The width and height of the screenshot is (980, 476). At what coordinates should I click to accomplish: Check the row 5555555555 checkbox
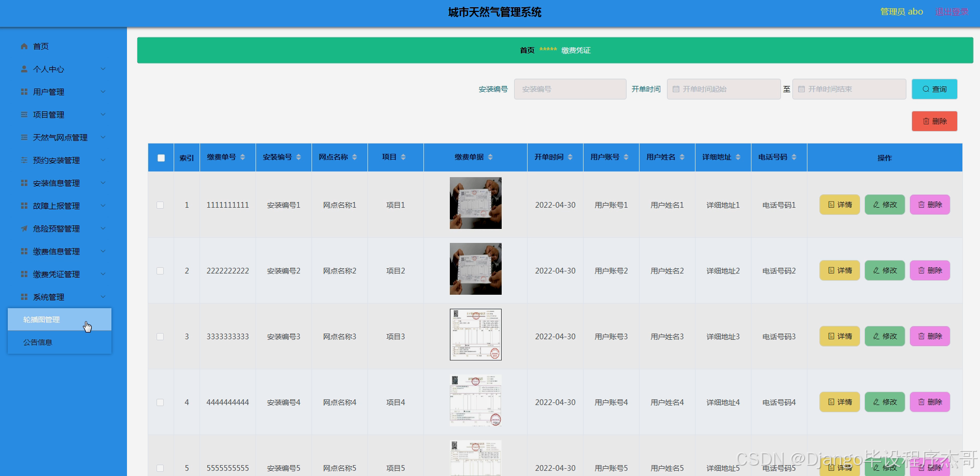tap(160, 468)
